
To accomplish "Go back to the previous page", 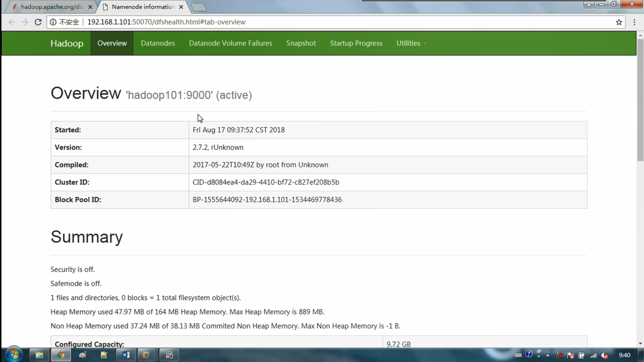I will 12,22.
